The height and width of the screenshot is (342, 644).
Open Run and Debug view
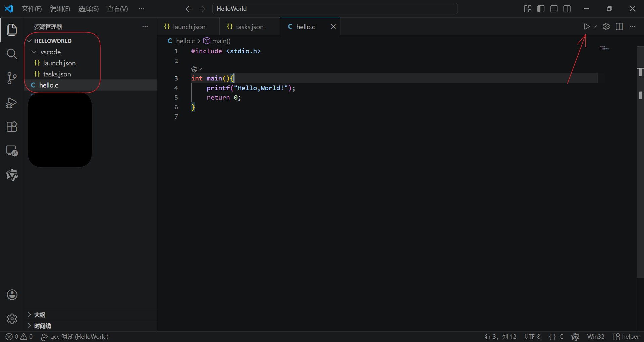[12, 103]
